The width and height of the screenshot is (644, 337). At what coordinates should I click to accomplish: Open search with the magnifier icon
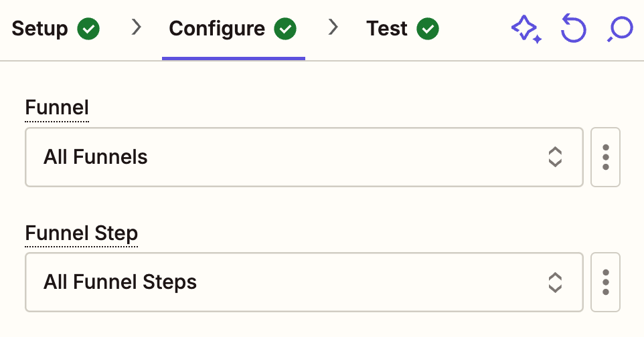[x=620, y=29]
